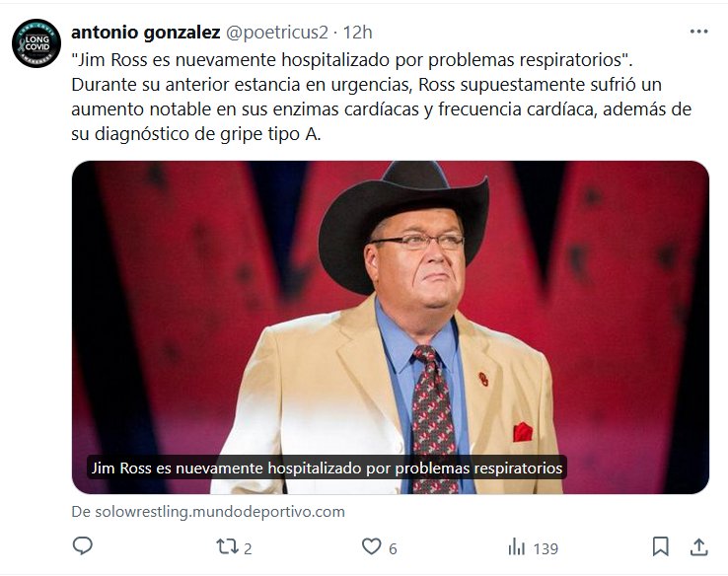This screenshot has height=576, width=728.
Task: Open the antonio gonzalez display name
Action: [146, 33]
